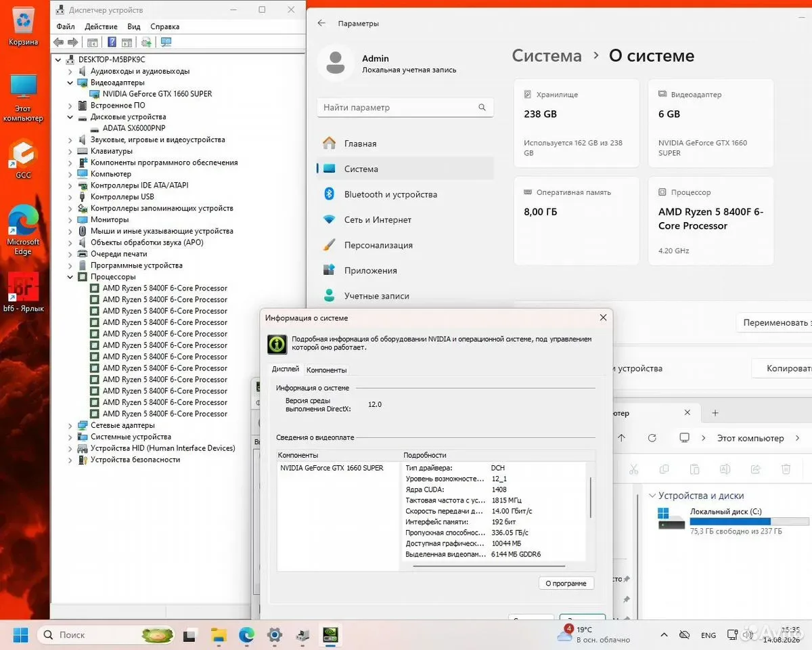Open new tab in File Explorer
812x650 pixels.
click(715, 413)
